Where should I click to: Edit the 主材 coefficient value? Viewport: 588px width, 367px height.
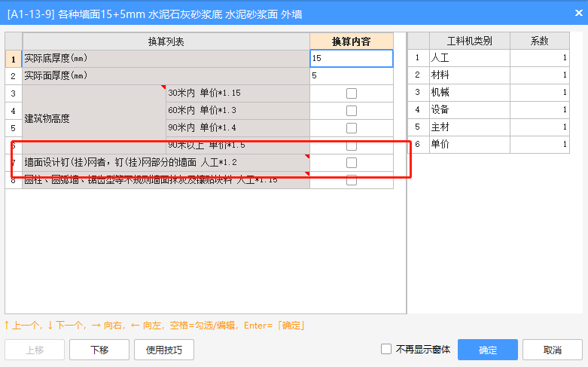click(540, 127)
